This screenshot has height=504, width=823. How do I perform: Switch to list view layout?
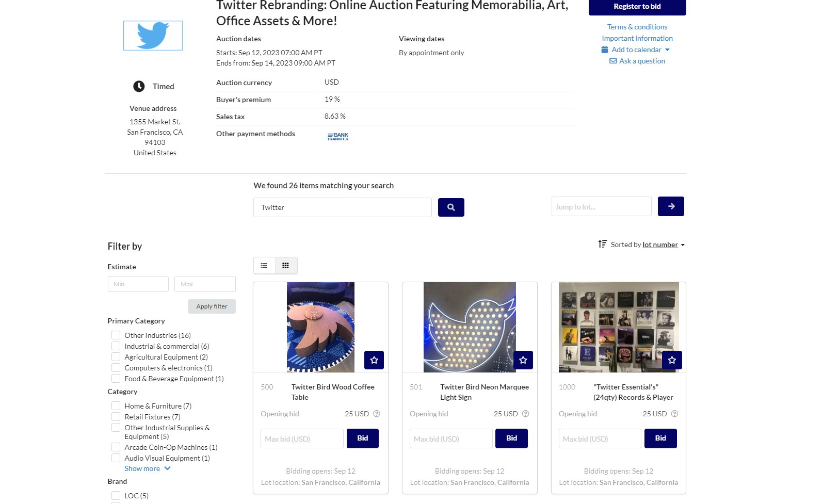click(264, 266)
